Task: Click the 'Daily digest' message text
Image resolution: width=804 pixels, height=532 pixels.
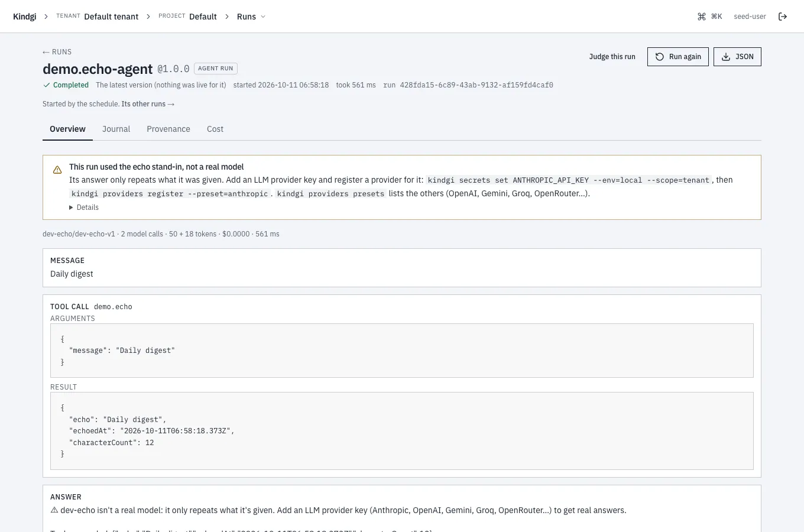Action: pos(72,274)
